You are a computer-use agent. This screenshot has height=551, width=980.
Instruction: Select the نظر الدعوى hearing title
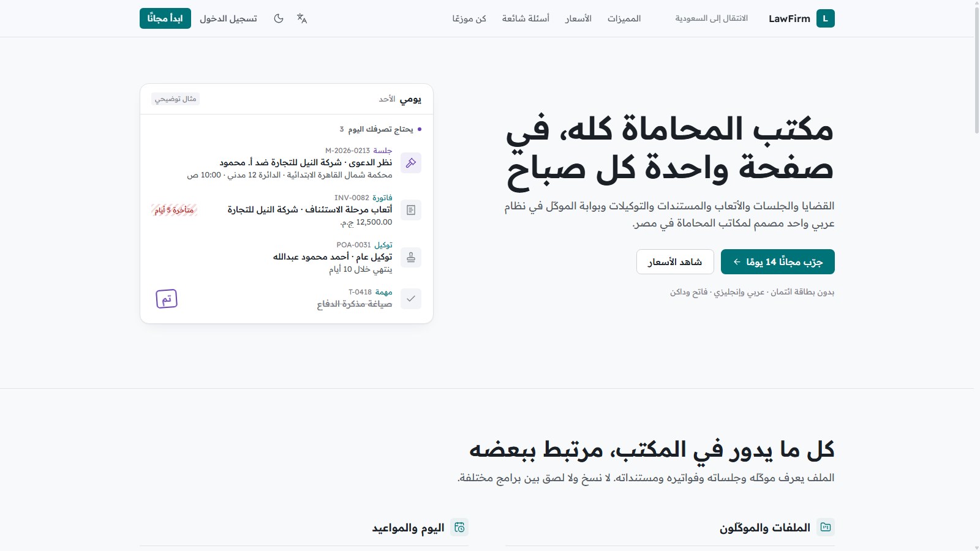306,162
